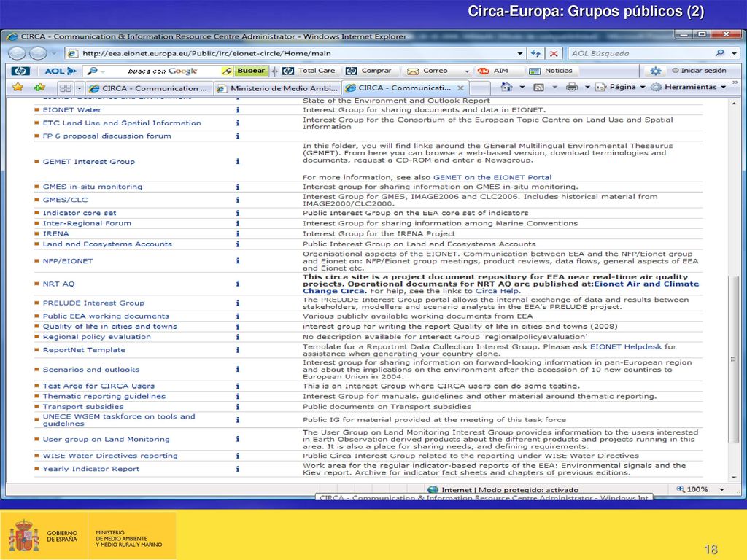This screenshot has width=747, height=560.
Task: Expand the print options dropdown arrow
Action: [x=587, y=87]
